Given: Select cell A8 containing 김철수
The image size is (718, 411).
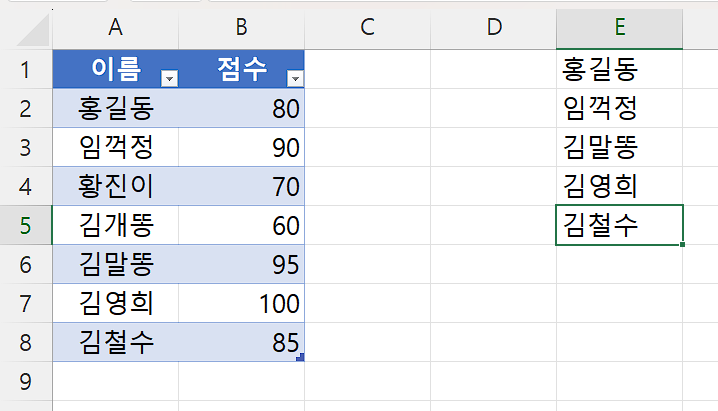Looking at the screenshot, I should click(115, 342).
